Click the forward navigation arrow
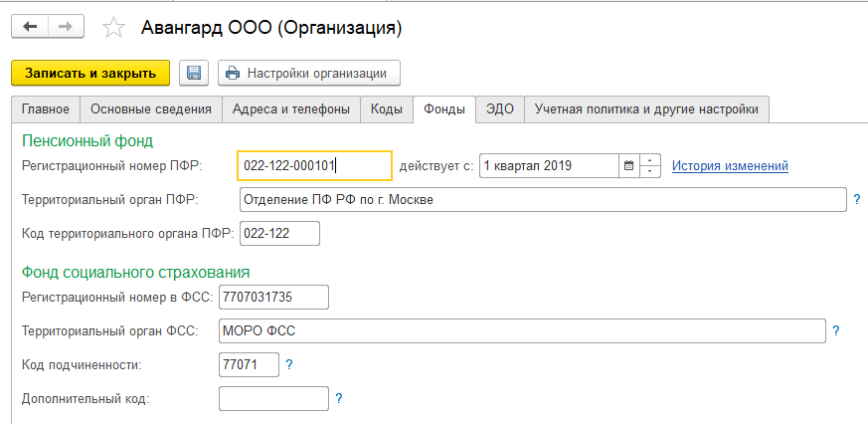Image resolution: width=868 pixels, height=424 pixels. 66,28
